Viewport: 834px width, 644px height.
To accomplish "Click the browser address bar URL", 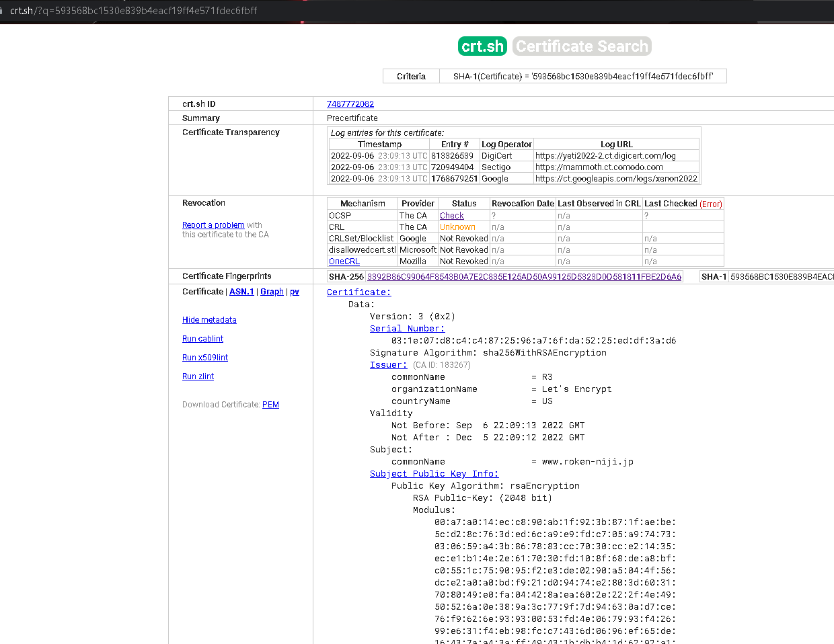I will coord(133,11).
